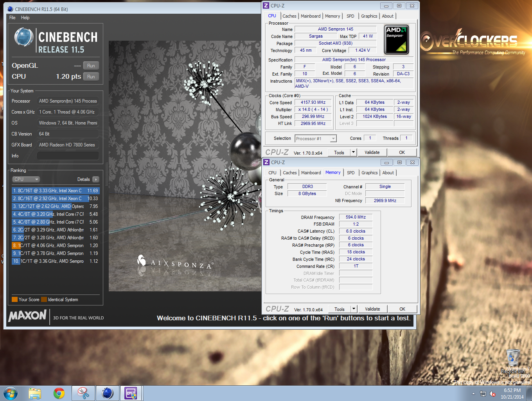Switch to Caches tab in top CPU-Z
This screenshot has height=401, width=532.
(289, 16)
